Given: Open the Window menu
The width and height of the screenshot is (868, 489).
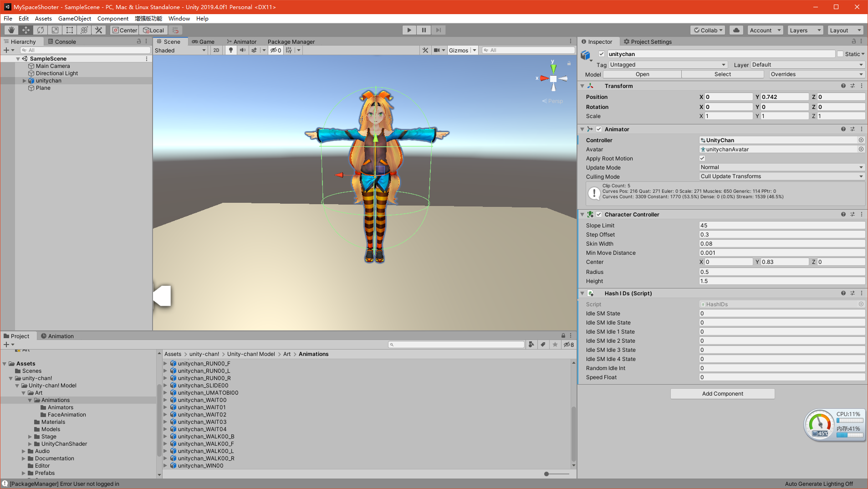Looking at the screenshot, I should (179, 18).
